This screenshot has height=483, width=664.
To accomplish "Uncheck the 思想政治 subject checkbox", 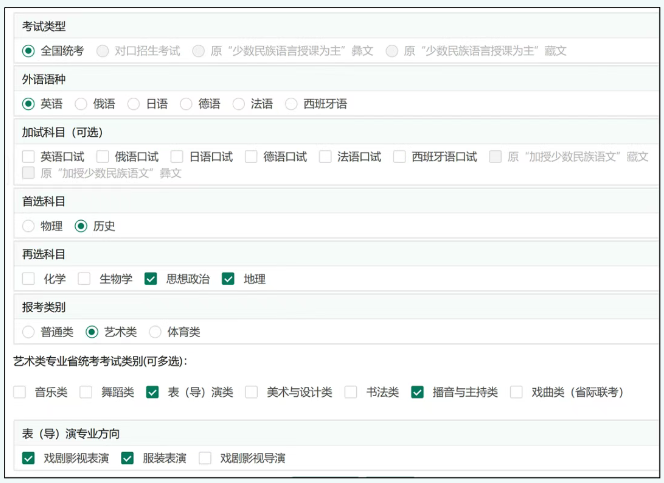I will pyautogui.click(x=151, y=279).
